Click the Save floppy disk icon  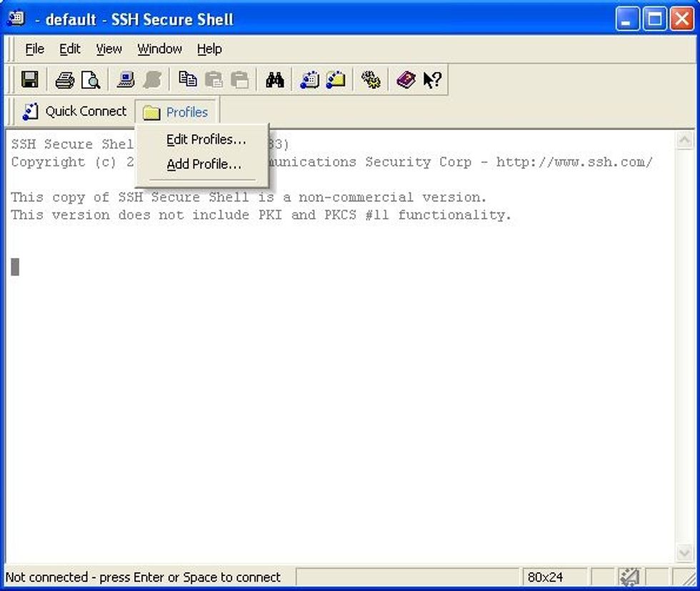(x=29, y=80)
